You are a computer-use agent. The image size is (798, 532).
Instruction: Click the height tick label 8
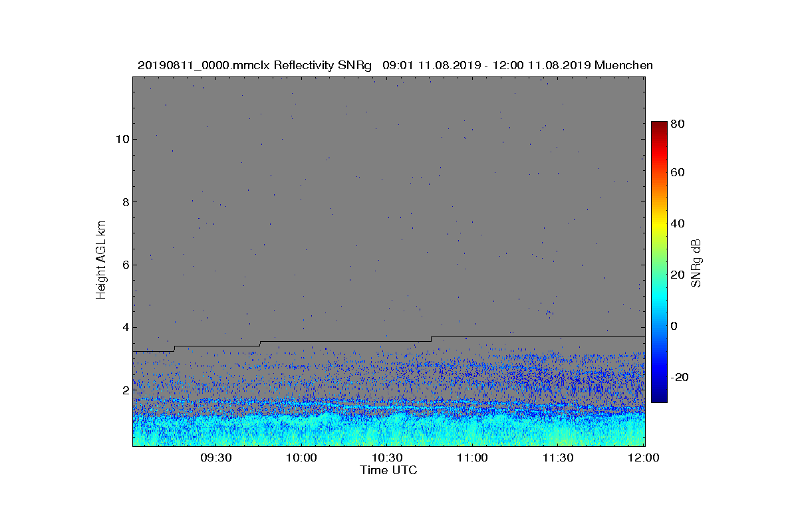pyautogui.click(x=125, y=202)
